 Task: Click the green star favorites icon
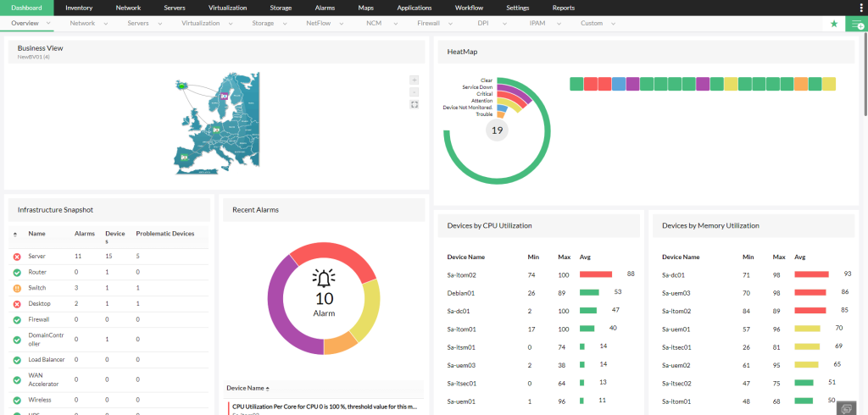[x=834, y=24]
